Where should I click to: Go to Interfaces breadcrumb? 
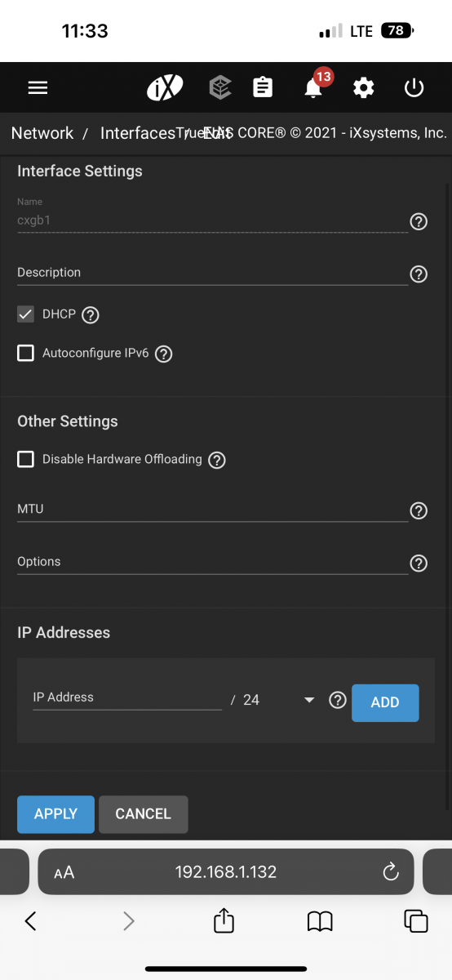pyautogui.click(x=137, y=133)
